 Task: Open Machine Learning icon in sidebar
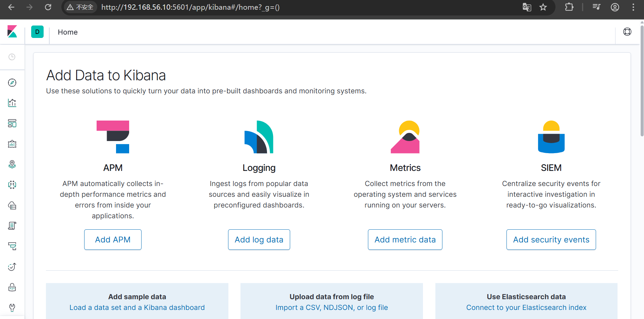[12, 185]
